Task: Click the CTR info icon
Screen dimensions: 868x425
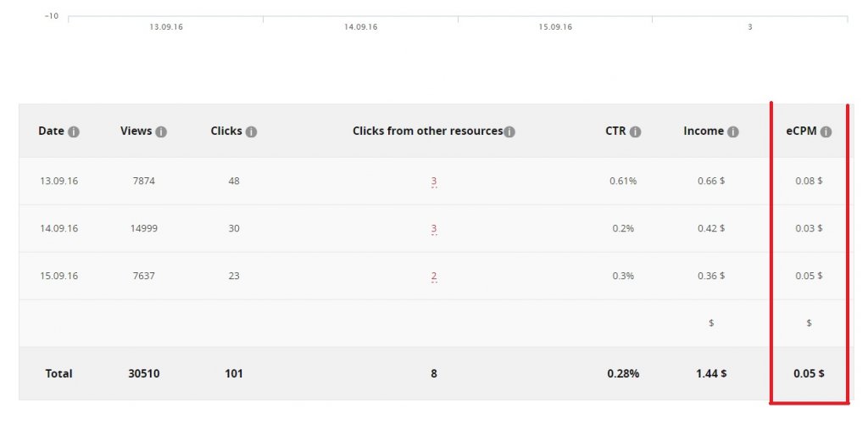Action: click(635, 132)
